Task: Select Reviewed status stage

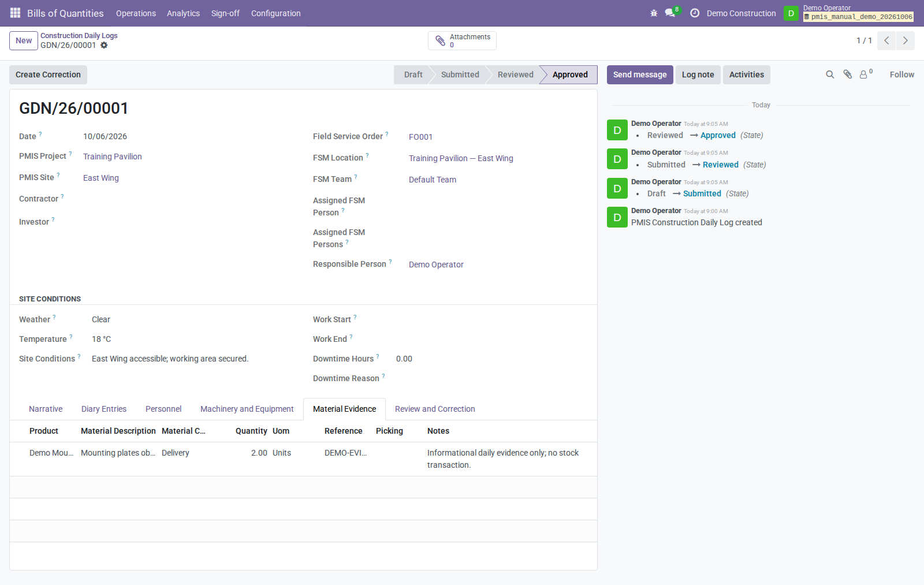Action: [x=516, y=74]
